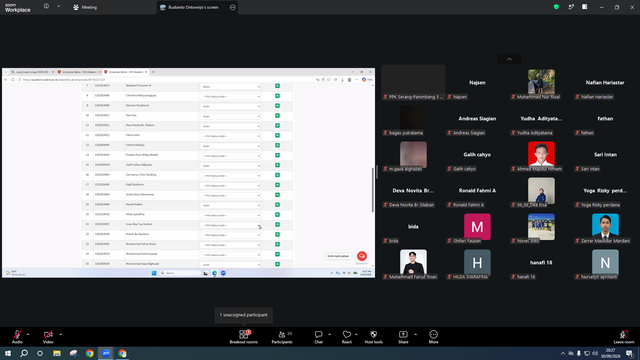
Task: Select Najsen's participant tile
Action: 477,82
